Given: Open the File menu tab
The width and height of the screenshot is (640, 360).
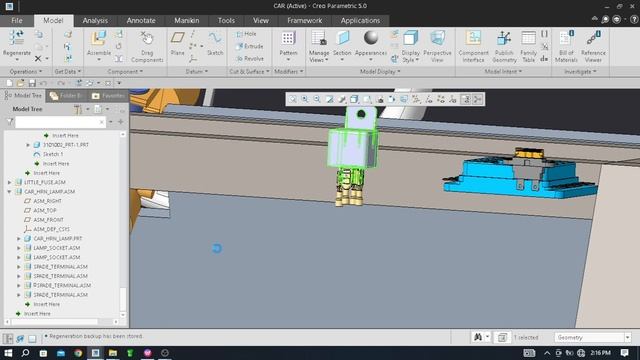Looking at the screenshot, I should [x=17, y=20].
